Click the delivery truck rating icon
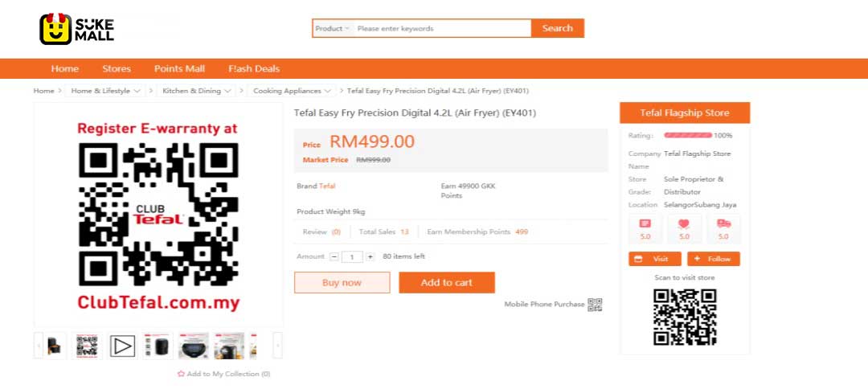868x389 pixels. coord(723,224)
